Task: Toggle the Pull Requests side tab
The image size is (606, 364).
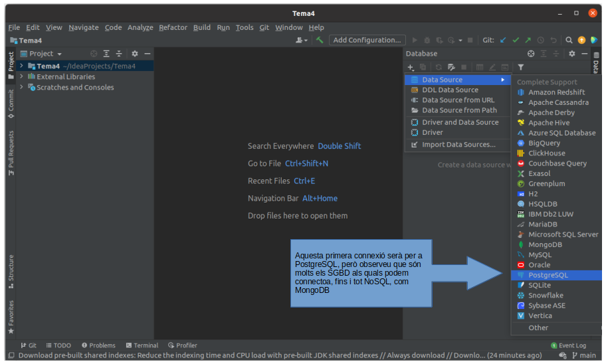Action: 11,153
